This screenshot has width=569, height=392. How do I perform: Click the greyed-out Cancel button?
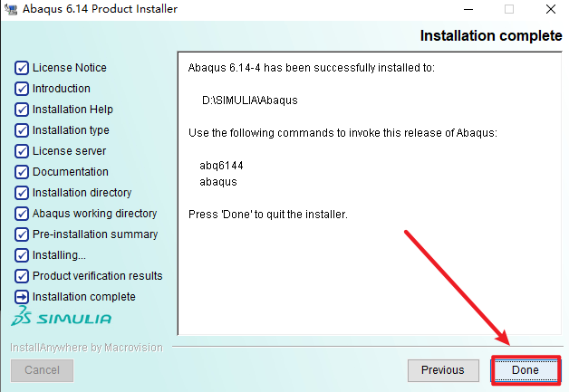42,369
